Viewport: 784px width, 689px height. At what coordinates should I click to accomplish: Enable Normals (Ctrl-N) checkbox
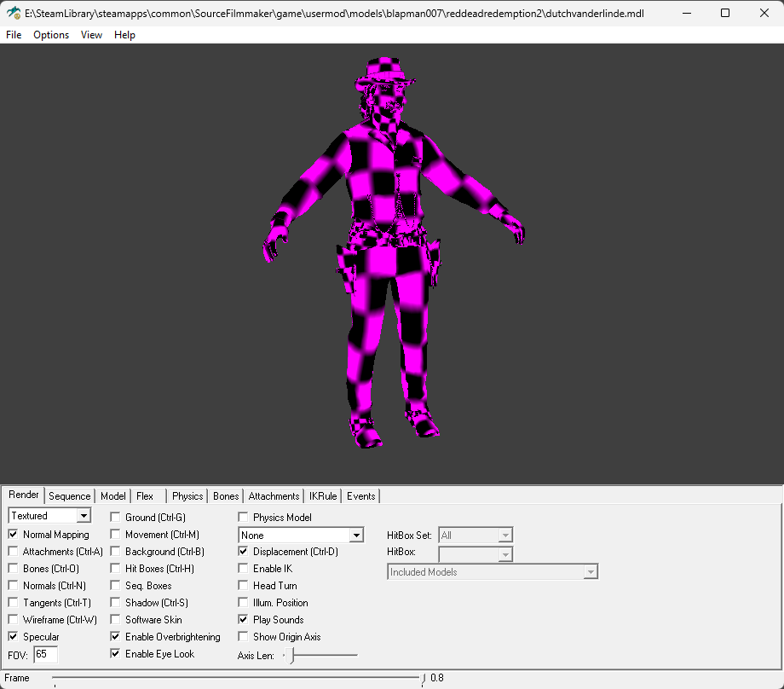[x=14, y=586]
